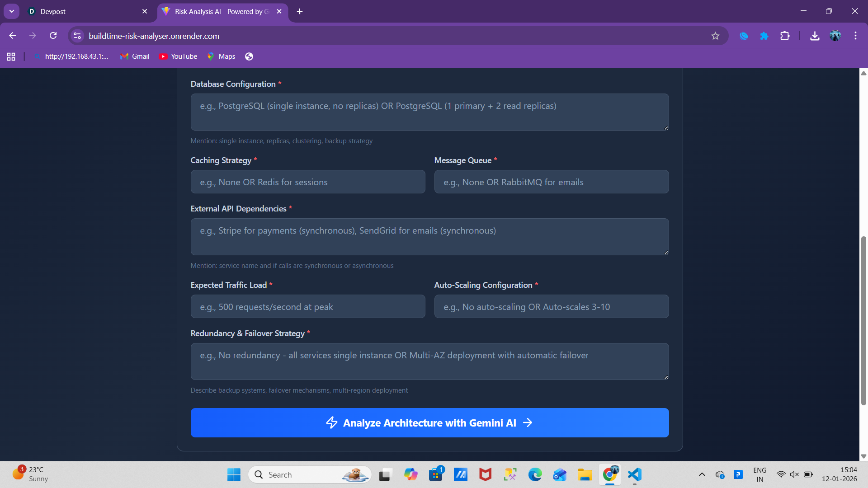The width and height of the screenshot is (868, 488).
Task: Click the Database Configuration text area
Action: point(429,112)
